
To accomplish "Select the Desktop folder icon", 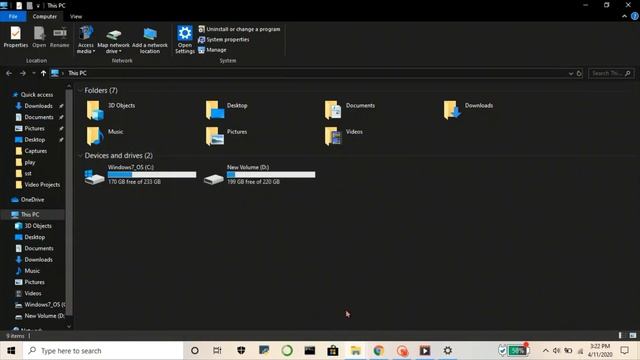I will click(x=214, y=110).
